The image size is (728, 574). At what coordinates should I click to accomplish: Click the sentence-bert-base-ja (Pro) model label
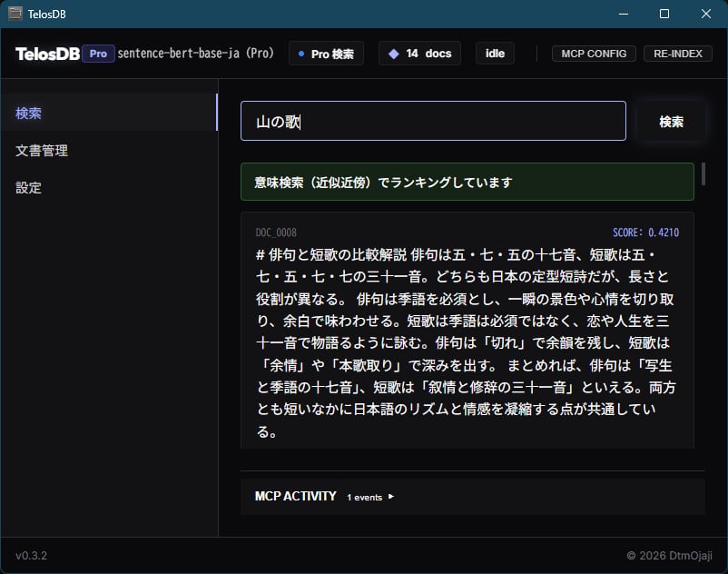pos(195,54)
